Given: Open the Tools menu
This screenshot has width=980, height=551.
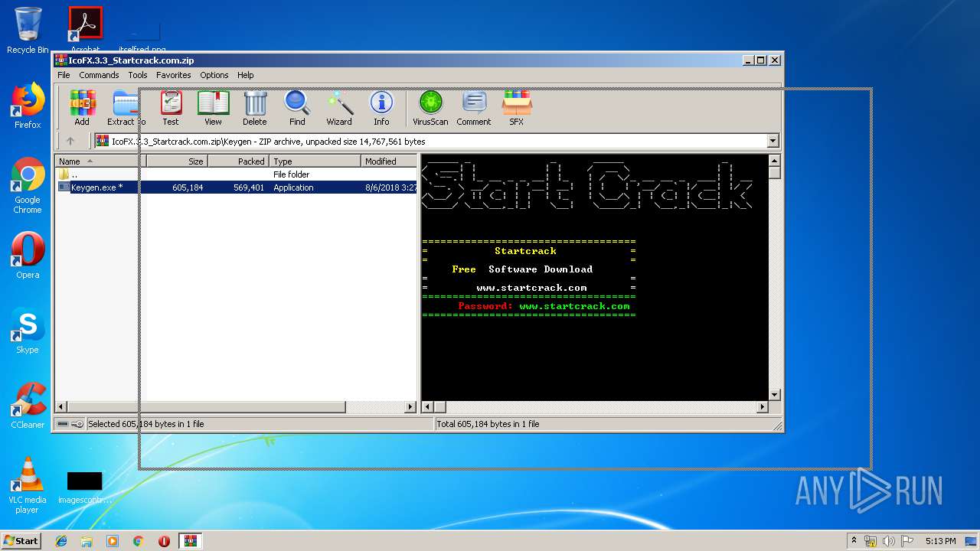Looking at the screenshot, I should point(138,75).
